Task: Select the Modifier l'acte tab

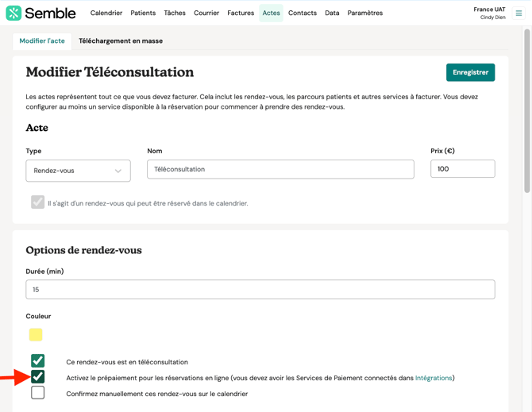Action: pyautogui.click(x=42, y=41)
